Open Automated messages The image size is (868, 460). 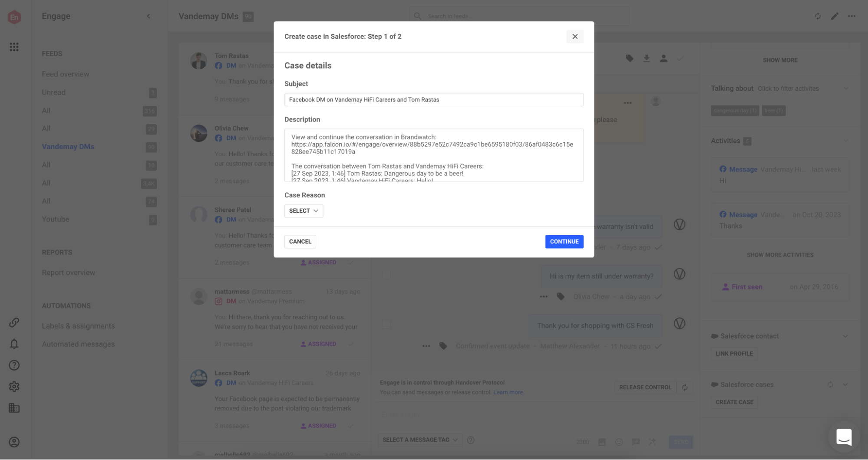pos(78,344)
